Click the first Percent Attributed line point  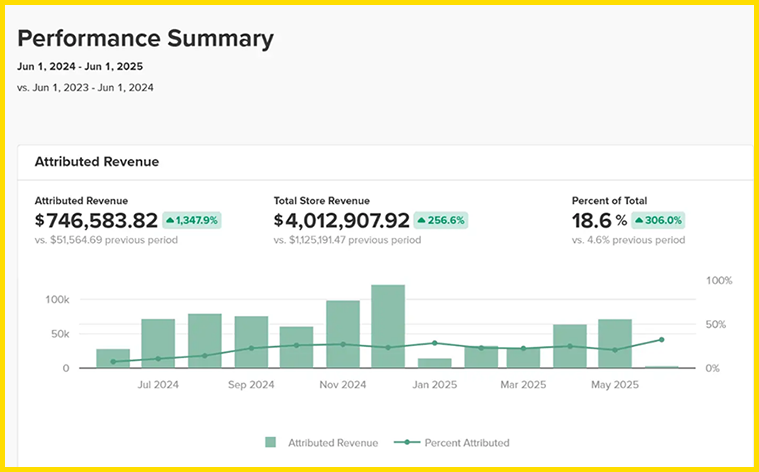coord(113,362)
